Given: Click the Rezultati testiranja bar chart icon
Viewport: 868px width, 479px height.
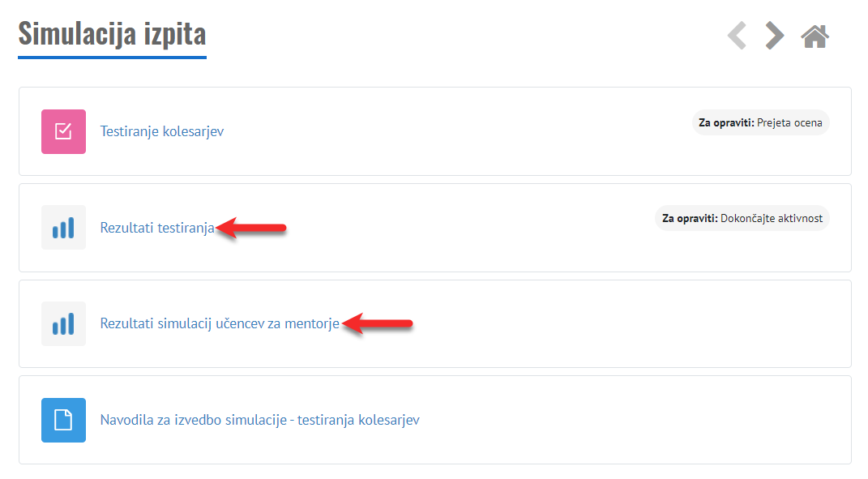Looking at the screenshot, I should pos(63,228).
